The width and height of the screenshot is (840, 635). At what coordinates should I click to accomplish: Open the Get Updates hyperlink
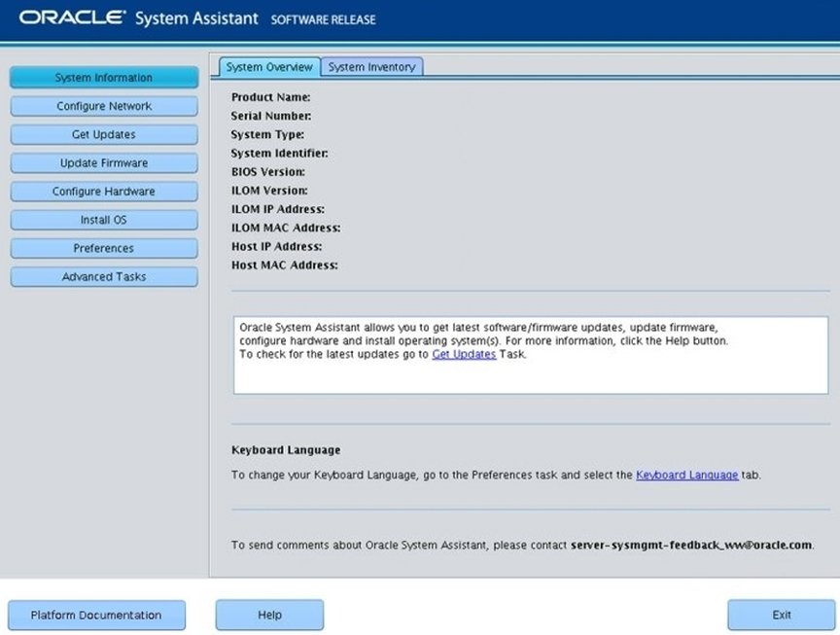[464, 354]
